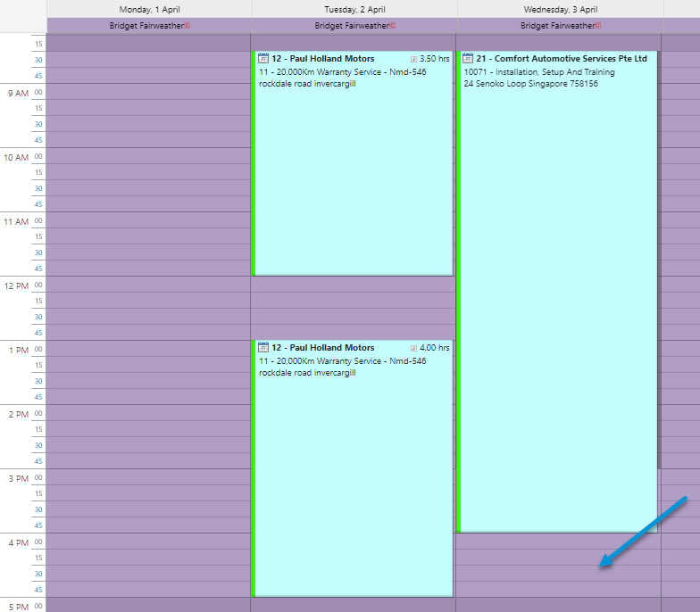Click Bridget Fairweather resource header under Monday

pos(150,25)
